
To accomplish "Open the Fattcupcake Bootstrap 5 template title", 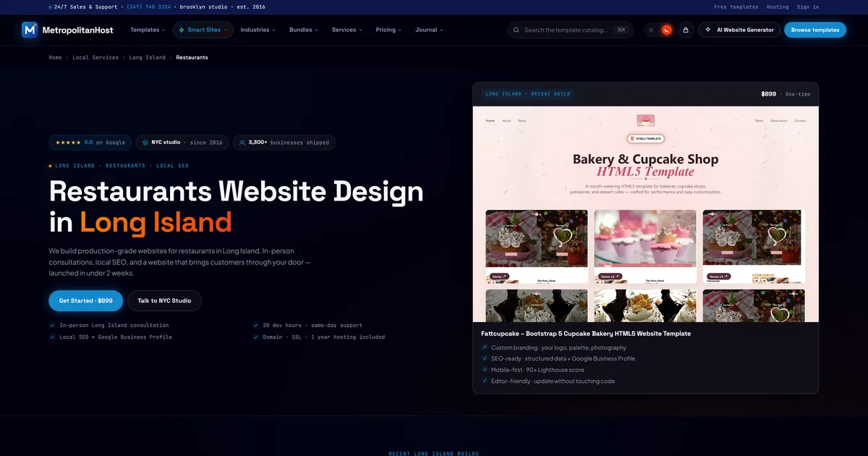I will (x=586, y=334).
